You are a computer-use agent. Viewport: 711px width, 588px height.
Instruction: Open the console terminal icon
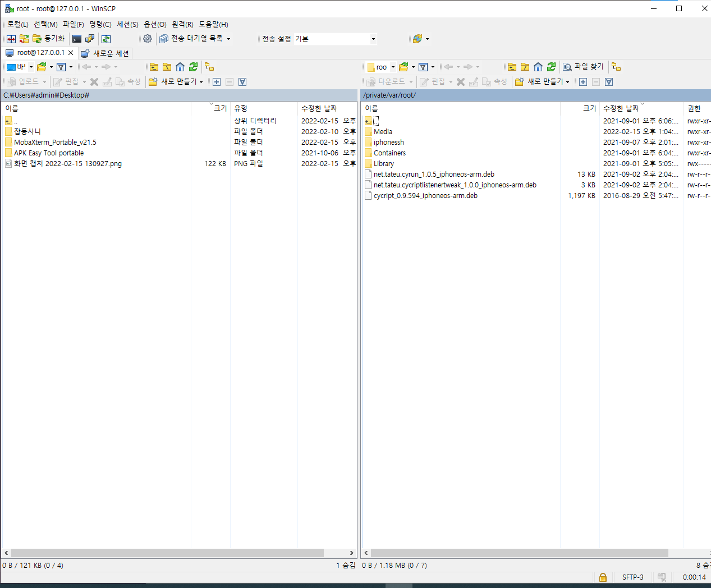[x=77, y=39]
